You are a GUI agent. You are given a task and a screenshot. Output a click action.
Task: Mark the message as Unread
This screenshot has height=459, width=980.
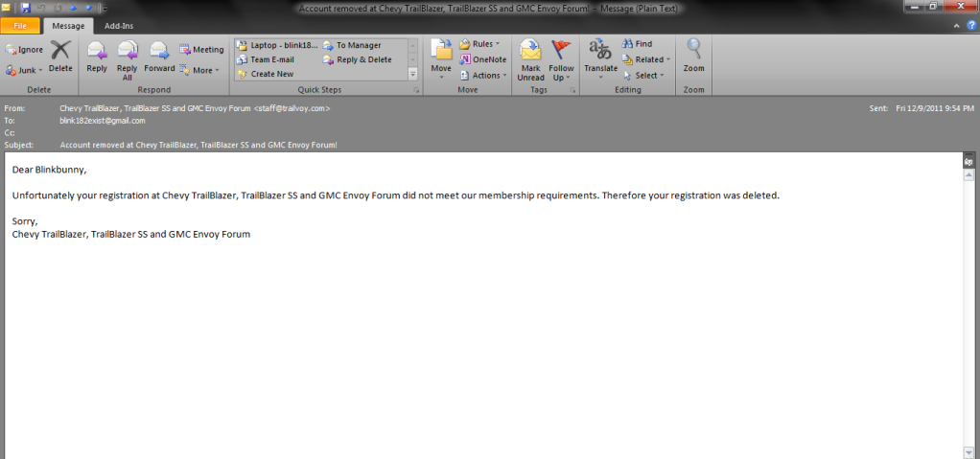pos(530,57)
